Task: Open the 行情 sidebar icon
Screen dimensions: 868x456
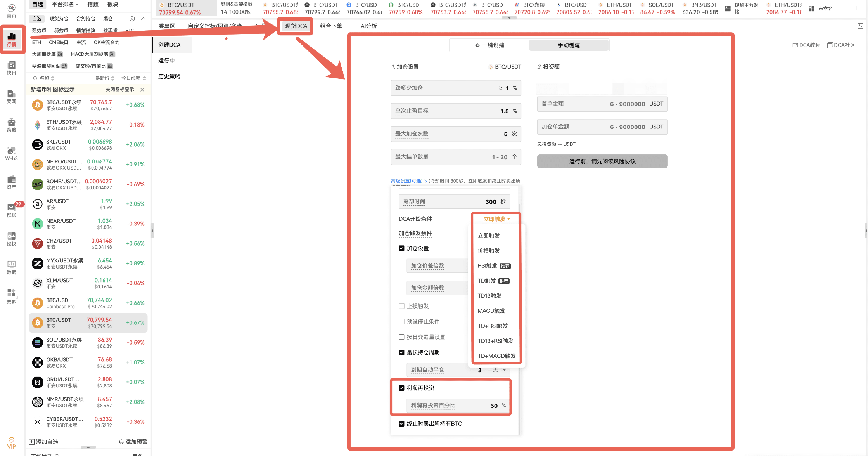Action: (11, 39)
